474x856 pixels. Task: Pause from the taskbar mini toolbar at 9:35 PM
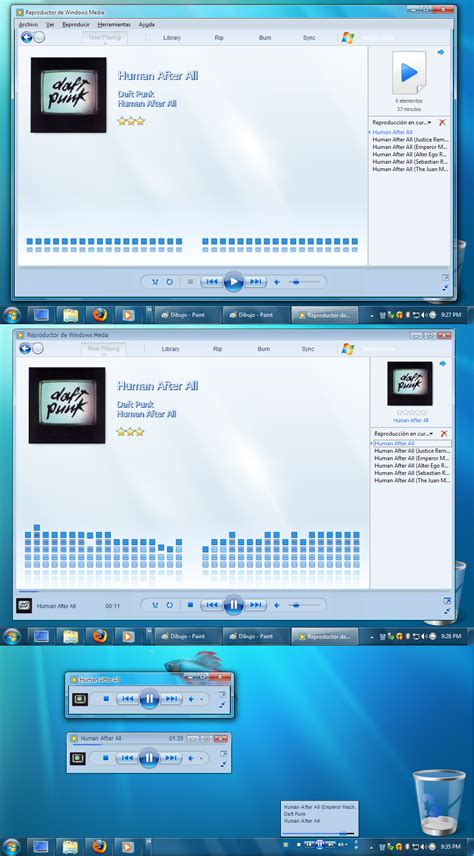319,844
